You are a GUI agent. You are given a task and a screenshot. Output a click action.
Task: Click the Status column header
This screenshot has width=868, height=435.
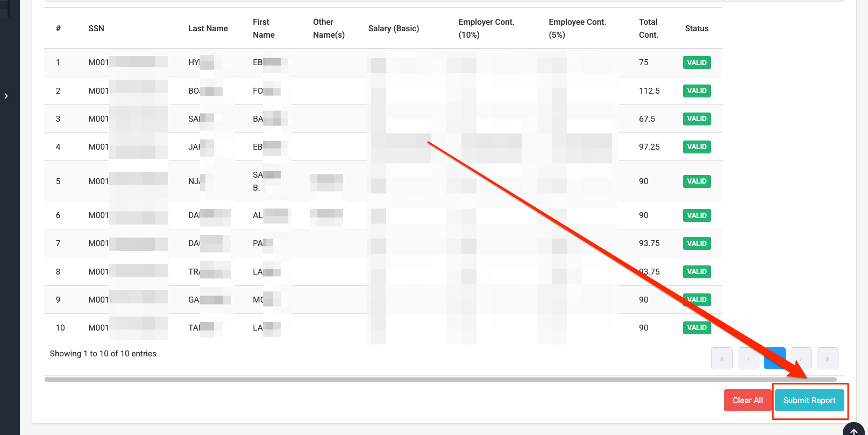(696, 29)
